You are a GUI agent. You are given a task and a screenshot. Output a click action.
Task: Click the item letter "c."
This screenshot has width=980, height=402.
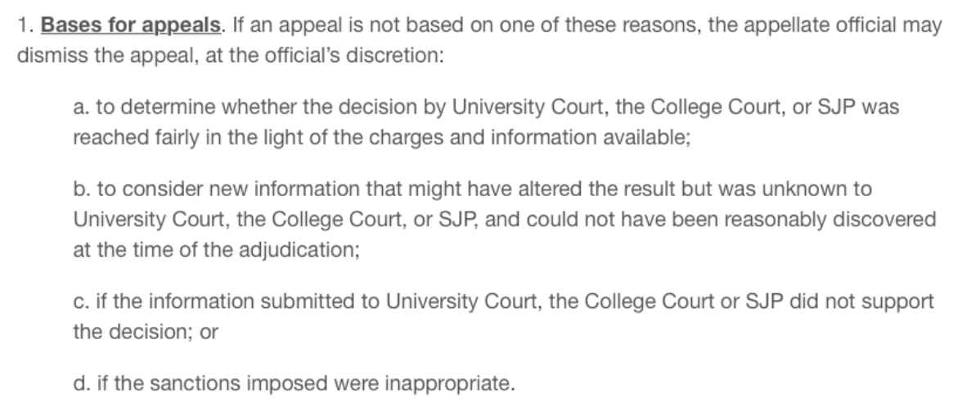[x=80, y=302]
